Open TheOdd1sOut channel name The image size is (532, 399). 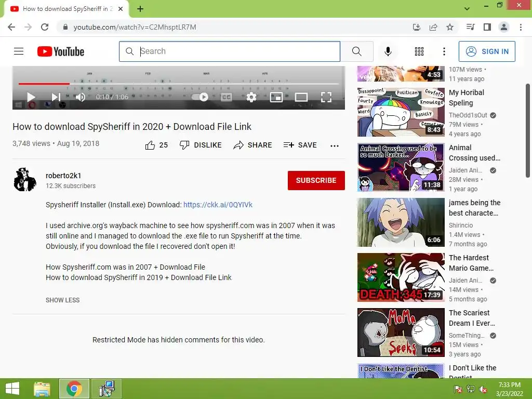coord(468,115)
